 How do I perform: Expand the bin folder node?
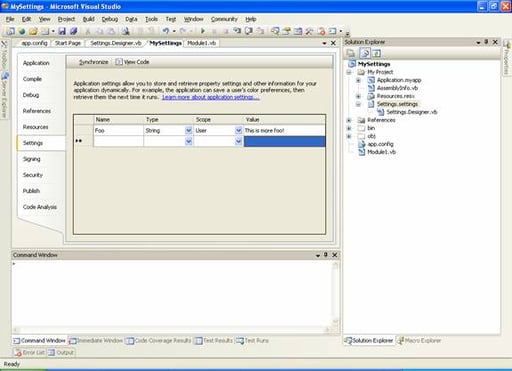coord(349,128)
